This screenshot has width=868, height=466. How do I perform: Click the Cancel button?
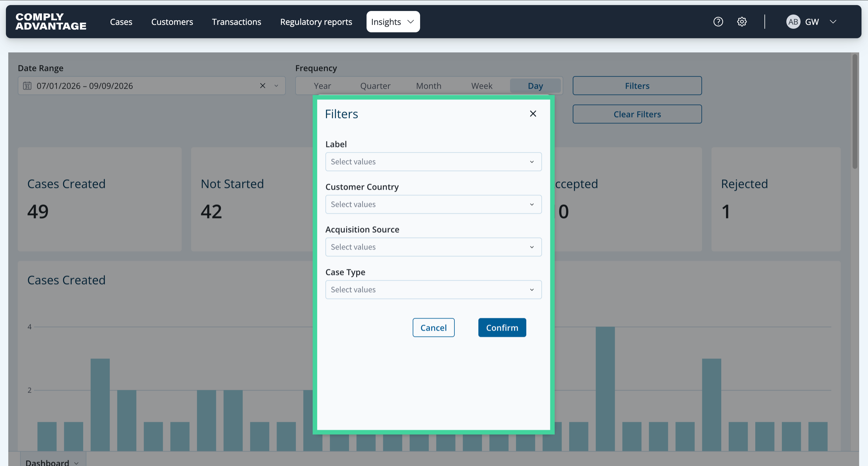pos(433,328)
